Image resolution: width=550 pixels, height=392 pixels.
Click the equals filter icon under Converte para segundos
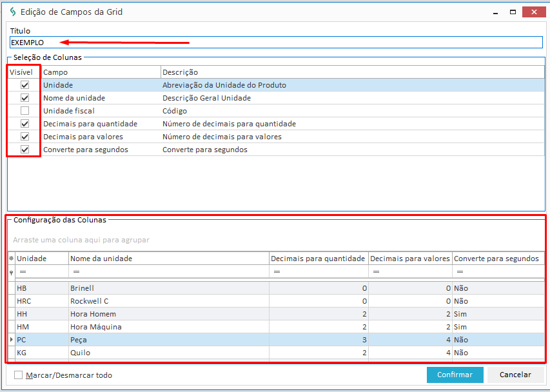point(460,273)
